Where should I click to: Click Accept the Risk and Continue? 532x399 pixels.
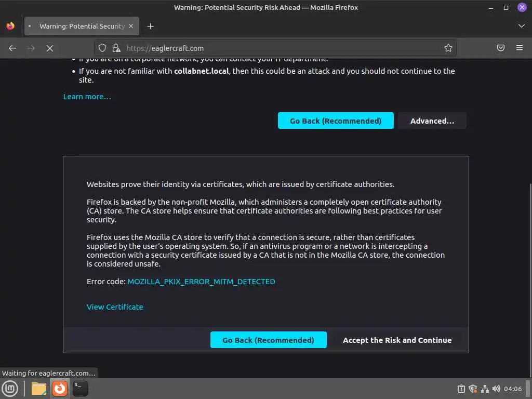click(x=397, y=340)
